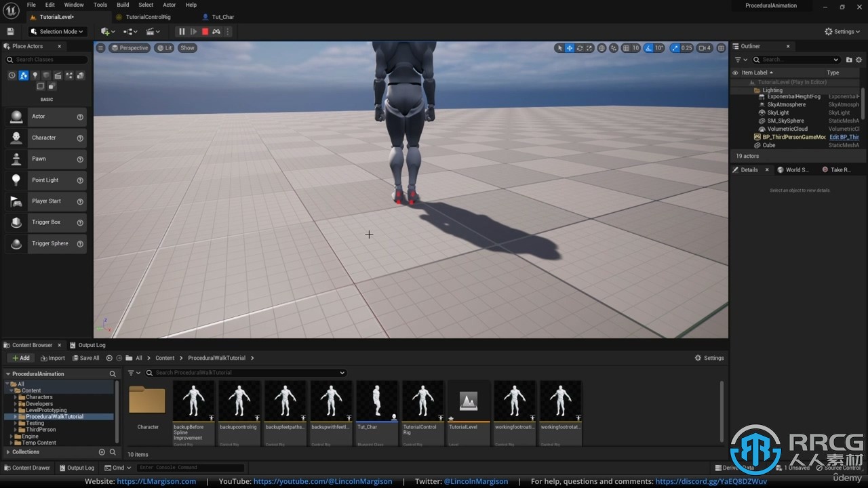
Task: Toggle scale snapping
Action: point(675,48)
